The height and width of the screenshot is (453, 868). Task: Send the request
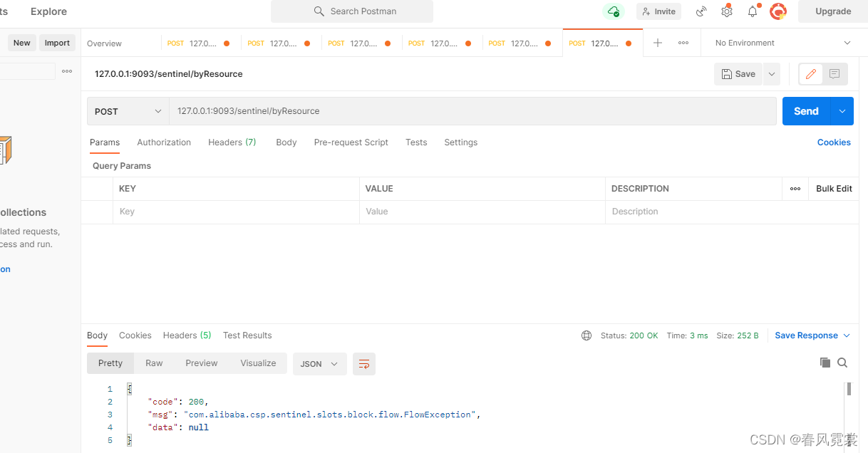coord(806,111)
